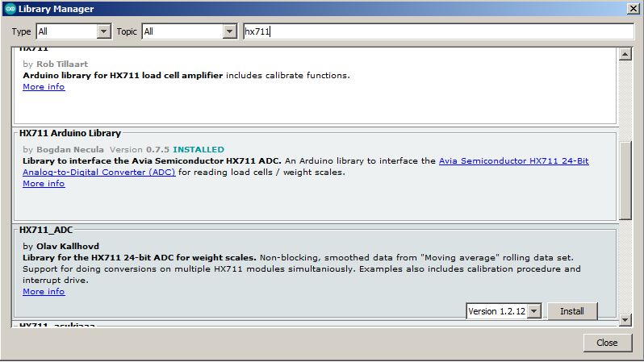Viewport: 644px width, 362px height.
Task: Click 'Library for the HX711 24-bit ADC' description
Action: pyautogui.click(x=140, y=258)
